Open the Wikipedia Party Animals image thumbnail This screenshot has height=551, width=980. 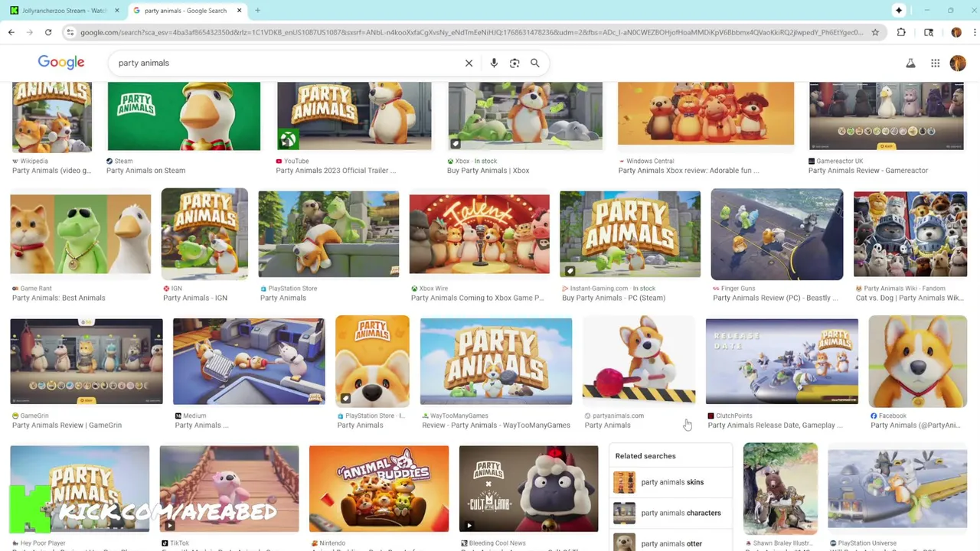coord(51,117)
